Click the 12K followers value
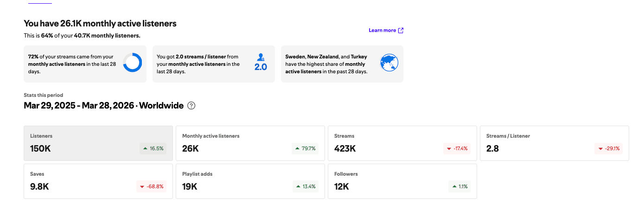This screenshot has height=204, width=644. tap(342, 186)
